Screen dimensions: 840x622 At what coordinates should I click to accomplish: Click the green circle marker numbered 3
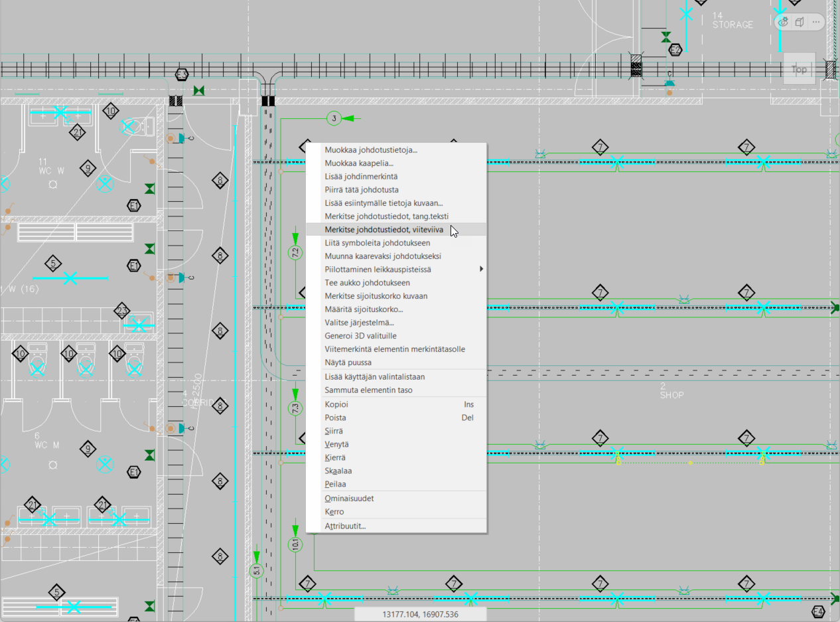pyautogui.click(x=334, y=118)
